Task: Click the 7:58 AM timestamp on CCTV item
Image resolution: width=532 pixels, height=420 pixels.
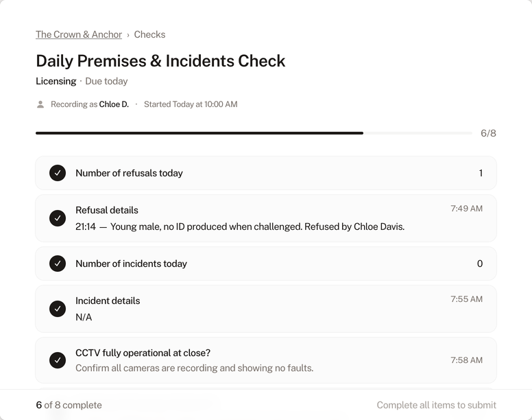Action: click(x=466, y=360)
